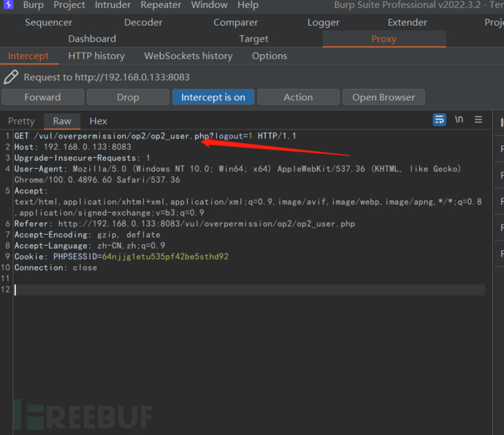504x435 pixels.
Task: Toggle the \n non-printable characters icon
Action: coord(459,119)
